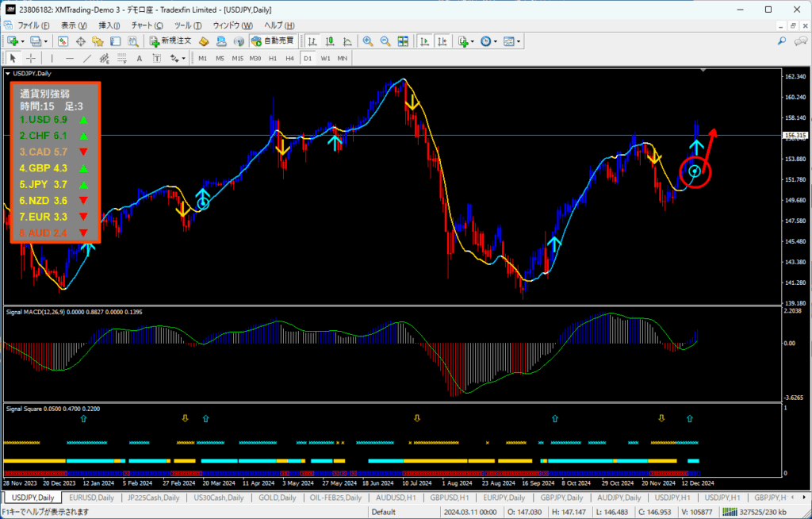Viewport: 812px width, 519px height.
Task: Set timeframe to MN
Action: coord(343,59)
